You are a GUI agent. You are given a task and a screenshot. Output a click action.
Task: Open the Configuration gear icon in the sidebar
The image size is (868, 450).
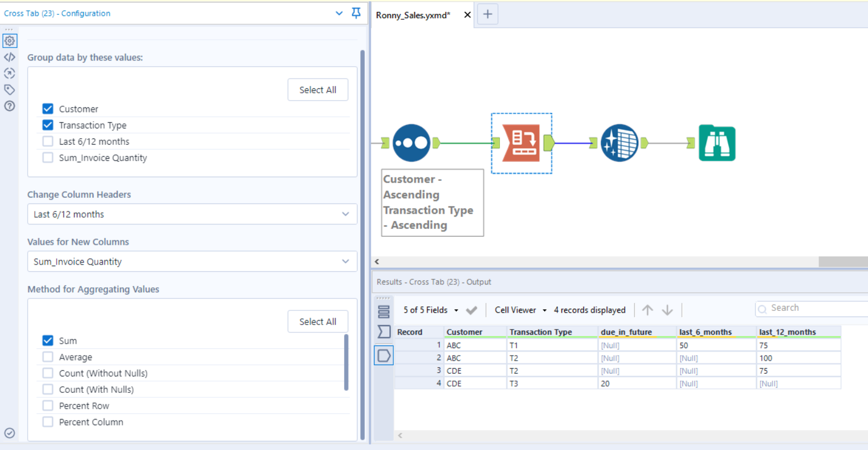pyautogui.click(x=9, y=41)
